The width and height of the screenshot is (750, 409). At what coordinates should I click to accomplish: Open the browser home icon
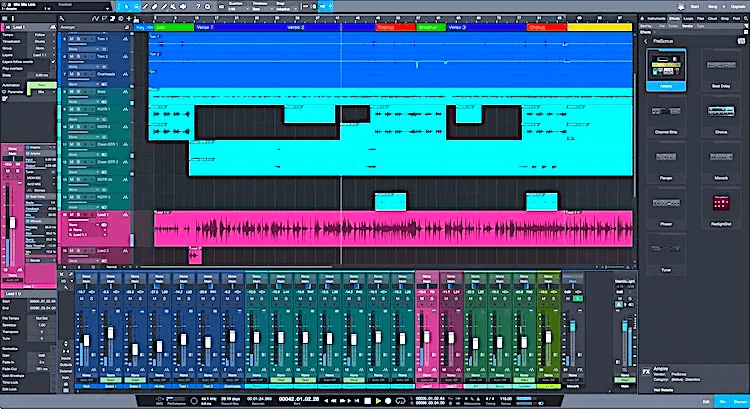(x=643, y=19)
